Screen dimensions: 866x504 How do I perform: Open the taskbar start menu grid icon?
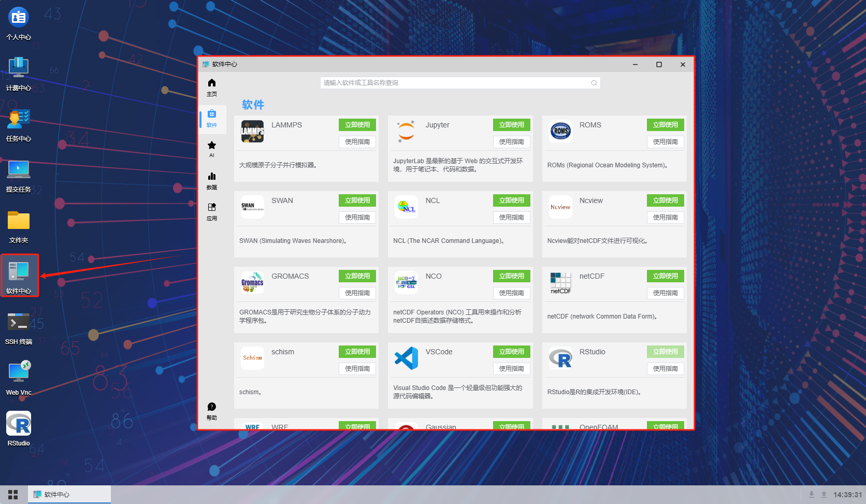coord(13,495)
